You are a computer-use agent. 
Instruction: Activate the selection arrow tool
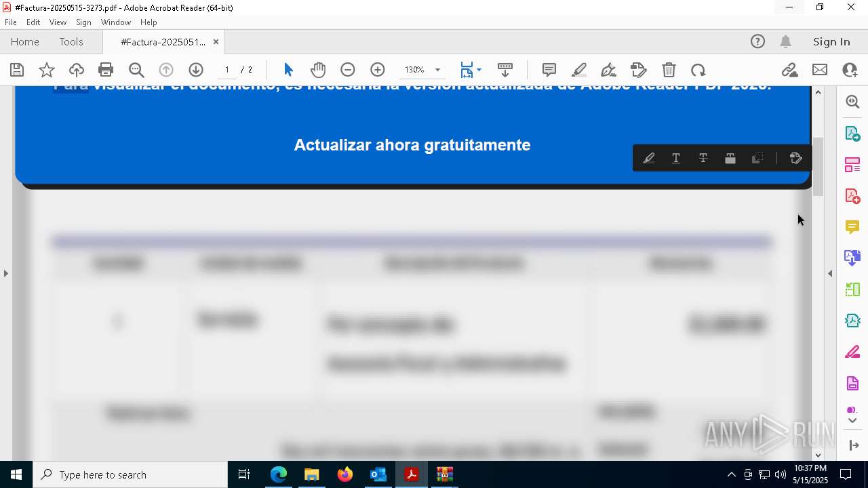pyautogui.click(x=288, y=70)
